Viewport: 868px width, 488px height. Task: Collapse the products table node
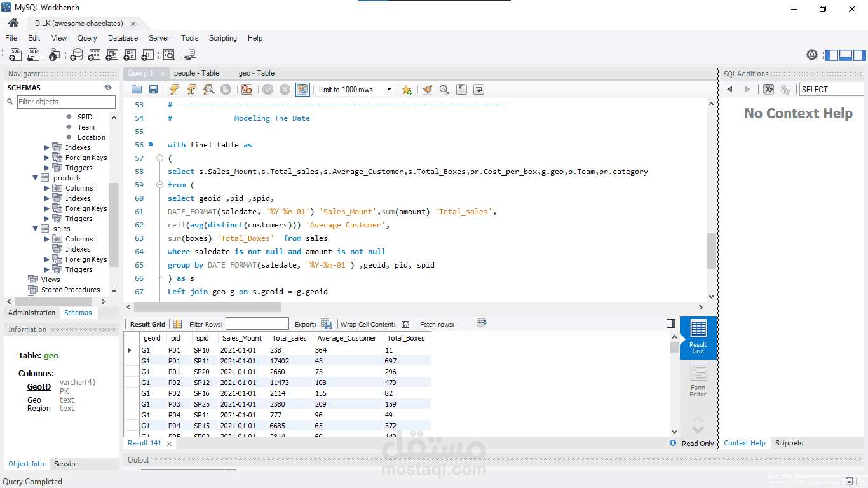pyautogui.click(x=36, y=178)
